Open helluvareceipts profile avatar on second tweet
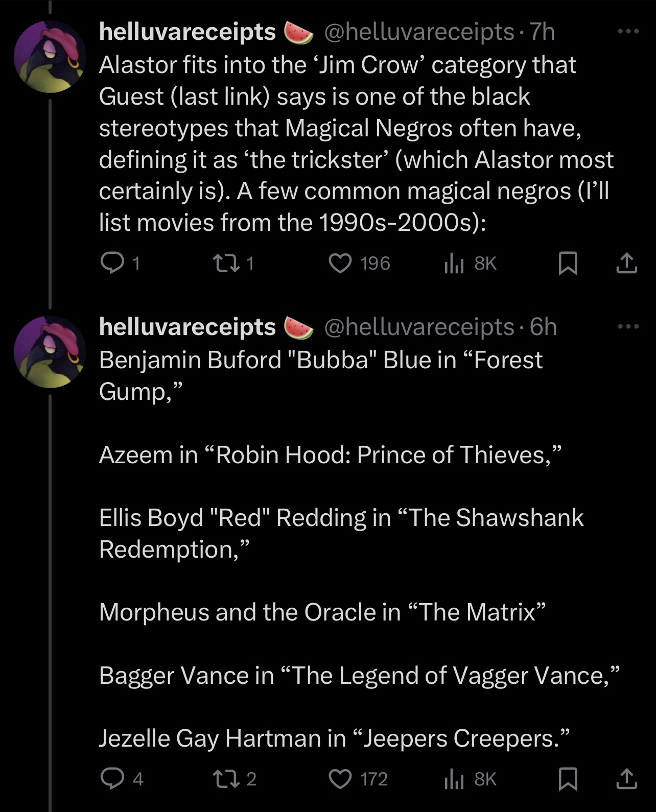The height and width of the screenshot is (812, 656). pos(50,352)
